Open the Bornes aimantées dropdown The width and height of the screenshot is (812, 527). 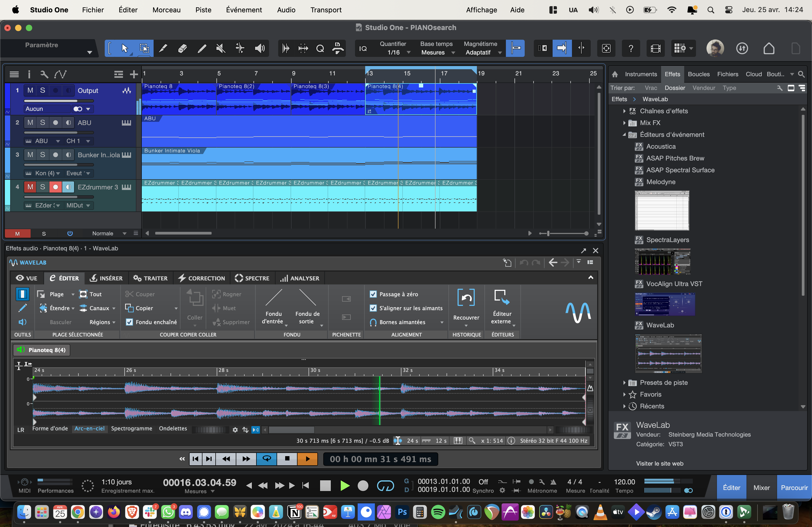(x=442, y=323)
